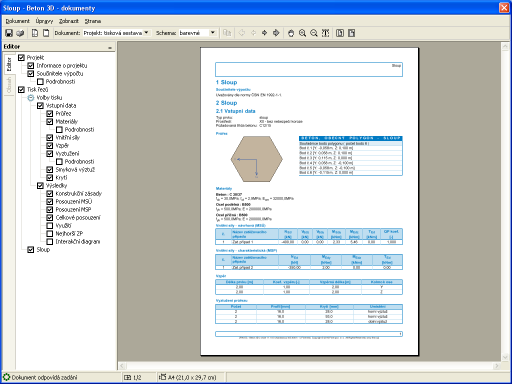This screenshot has width=512, height=384.
Task: Collapse the Editor panel using minimize dash
Action: (110, 48)
